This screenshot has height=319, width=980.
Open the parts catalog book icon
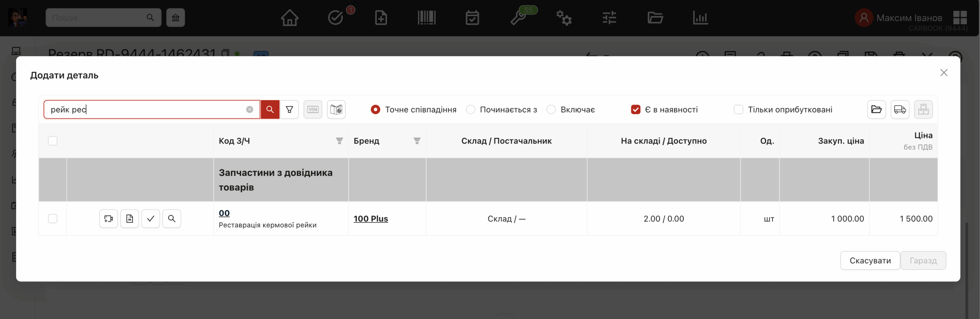click(336, 110)
